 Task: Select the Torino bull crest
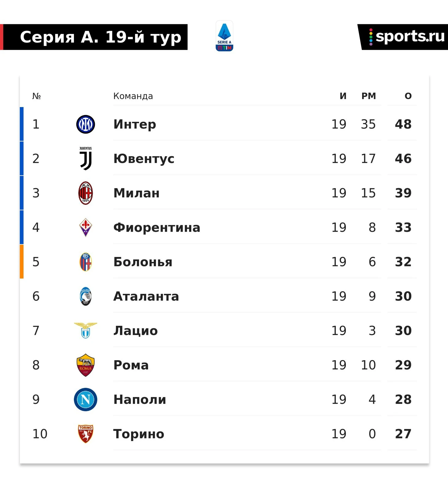click(x=86, y=434)
